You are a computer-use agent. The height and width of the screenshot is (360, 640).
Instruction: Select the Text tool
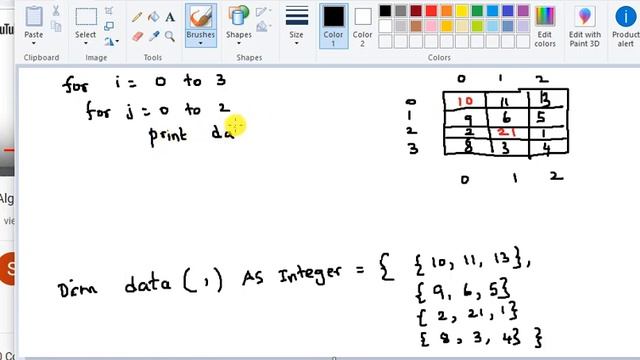pyautogui.click(x=170, y=17)
